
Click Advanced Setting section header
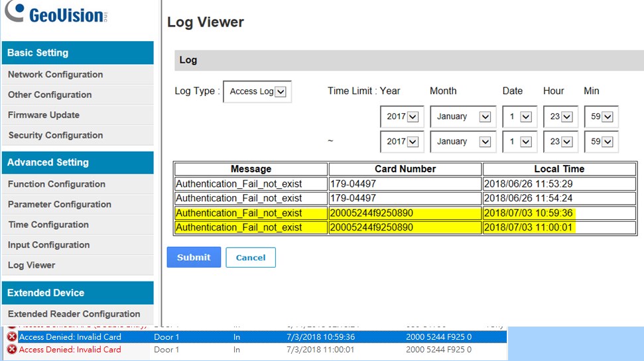[x=78, y=162]
